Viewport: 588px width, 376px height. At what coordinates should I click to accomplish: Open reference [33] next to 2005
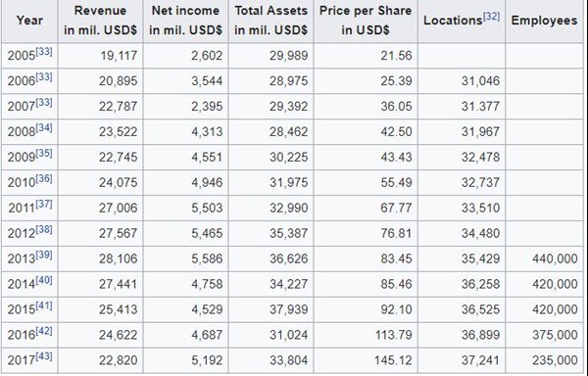coord(44,52)
